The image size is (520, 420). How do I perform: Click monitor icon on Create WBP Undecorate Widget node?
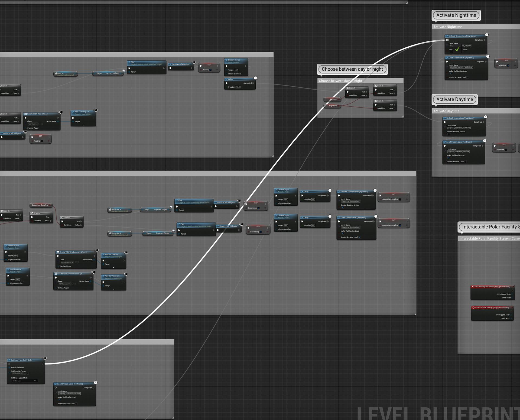tap(97, 251)
